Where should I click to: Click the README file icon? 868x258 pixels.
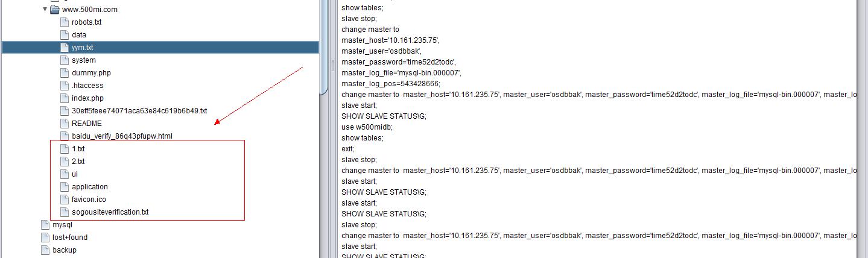(65, 124)
